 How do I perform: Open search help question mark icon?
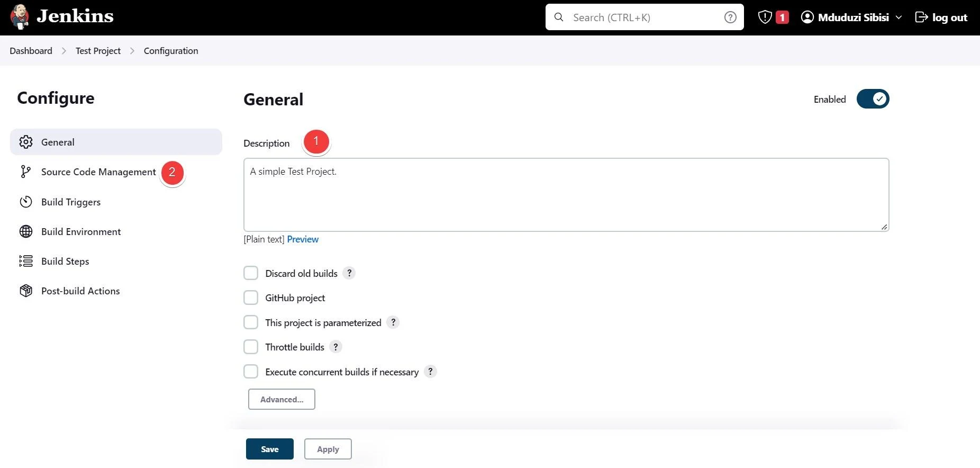tap(730, 17)
